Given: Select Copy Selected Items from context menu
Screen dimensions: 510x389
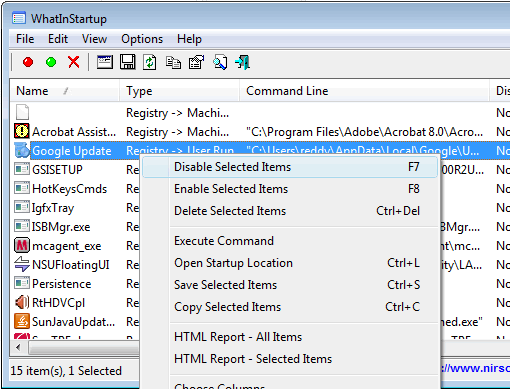Looking at the screenshot, I should (x=290, y=307).
